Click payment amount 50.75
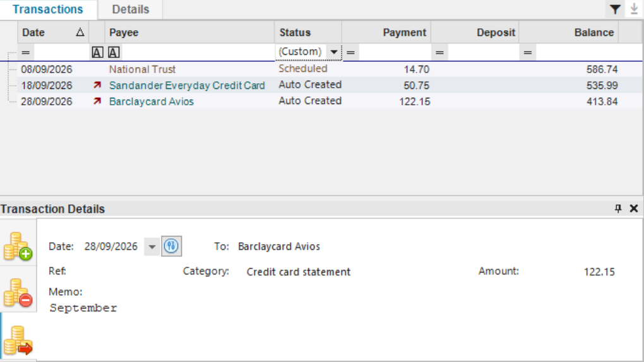Image resolution: width=644 pixels, height=362 pixels. pyautogui.click(x=417, y=85)
